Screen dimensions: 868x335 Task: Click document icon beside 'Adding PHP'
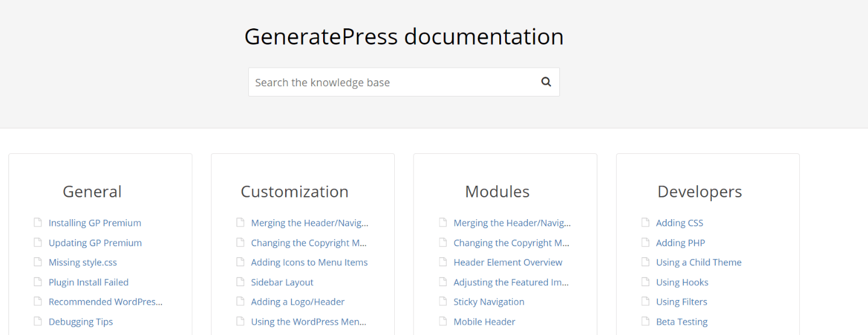point(646,242)
